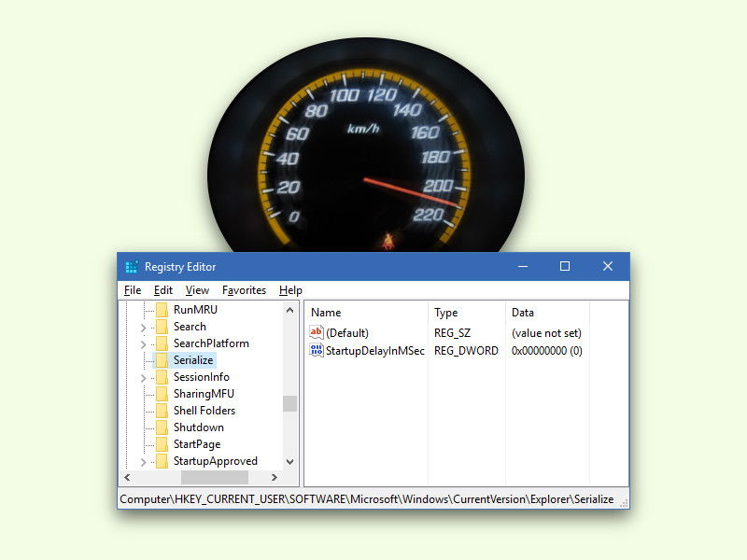The width and height of the screenshot is (747, 560).
Task: Click the horizontal scrollbar thumb in tree
Action: (x=215, y=477)
